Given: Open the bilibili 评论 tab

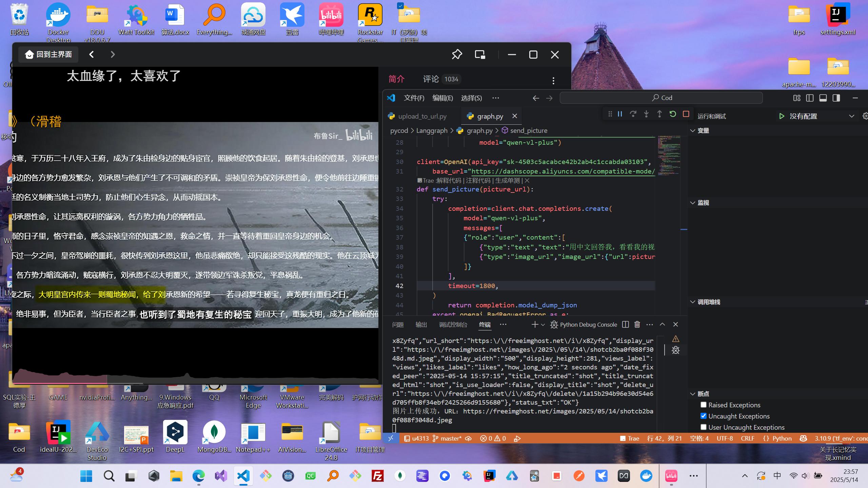Looking at the screenshot, I should [x=442, y=79].
